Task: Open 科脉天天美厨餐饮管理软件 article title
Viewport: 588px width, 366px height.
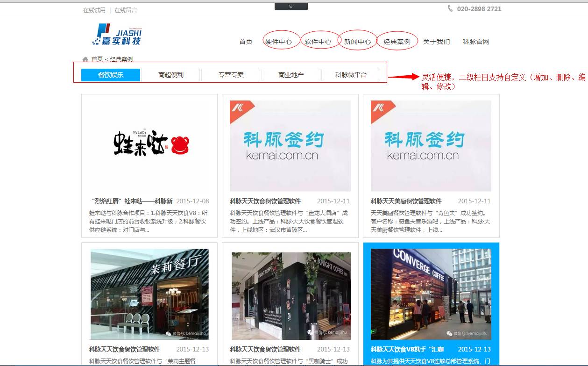Action: (406, 201)
